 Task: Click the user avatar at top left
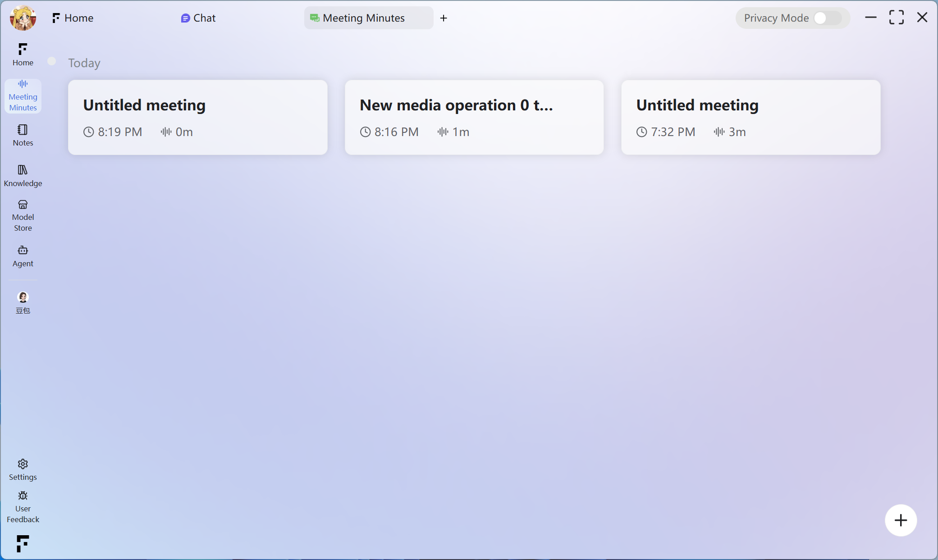[x=23, y=18]
